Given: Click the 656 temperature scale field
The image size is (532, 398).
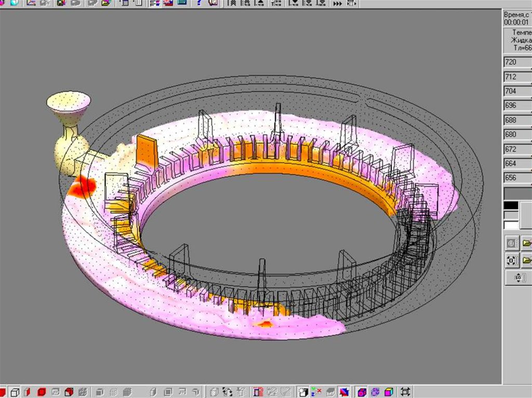Looking at the screenshot, I should tap(517, 178).
